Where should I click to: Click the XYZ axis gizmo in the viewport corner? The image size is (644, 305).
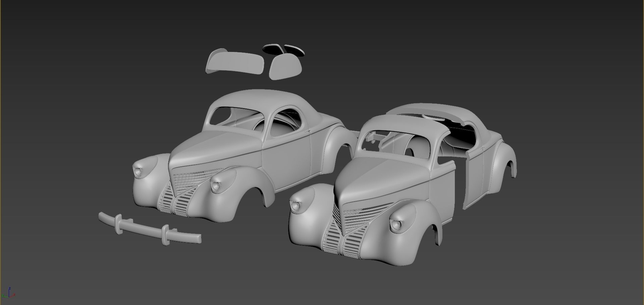[x=8, y=293]
